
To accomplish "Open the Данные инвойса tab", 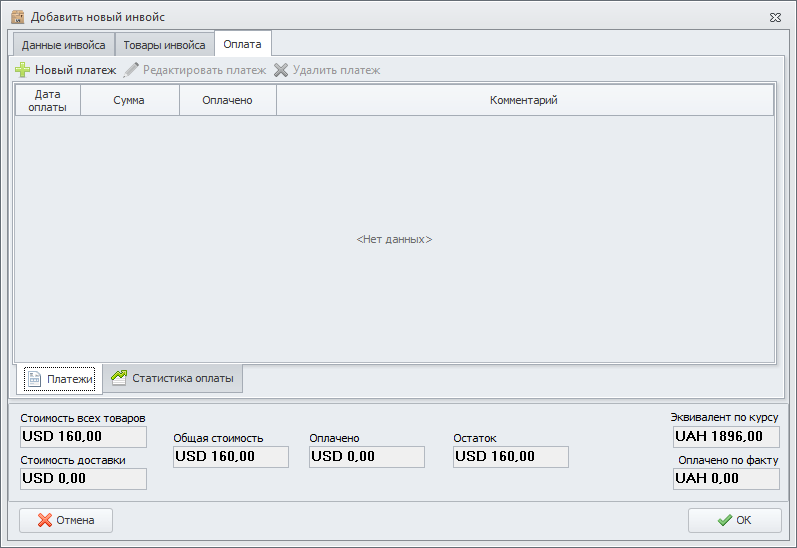I will tap(63, 45).
